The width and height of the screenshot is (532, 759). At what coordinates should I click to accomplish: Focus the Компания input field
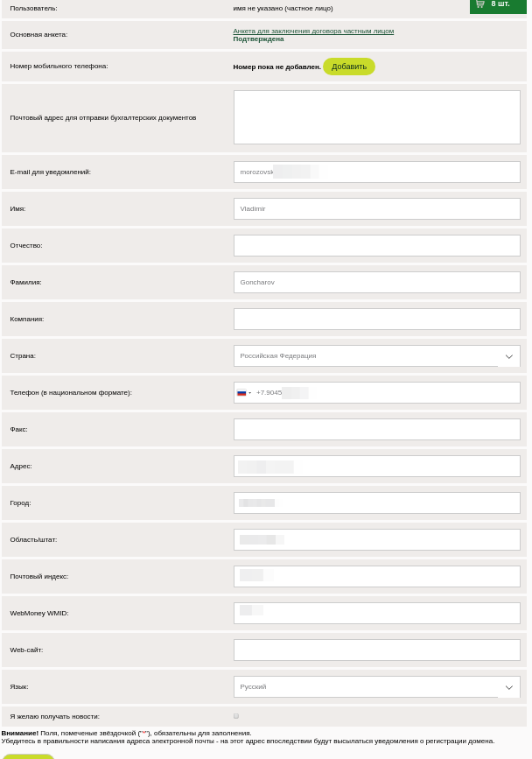click(376, 319)
